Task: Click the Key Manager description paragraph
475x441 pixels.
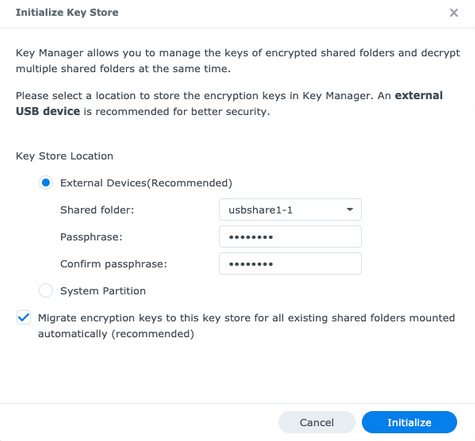Action: click(238, 61)
